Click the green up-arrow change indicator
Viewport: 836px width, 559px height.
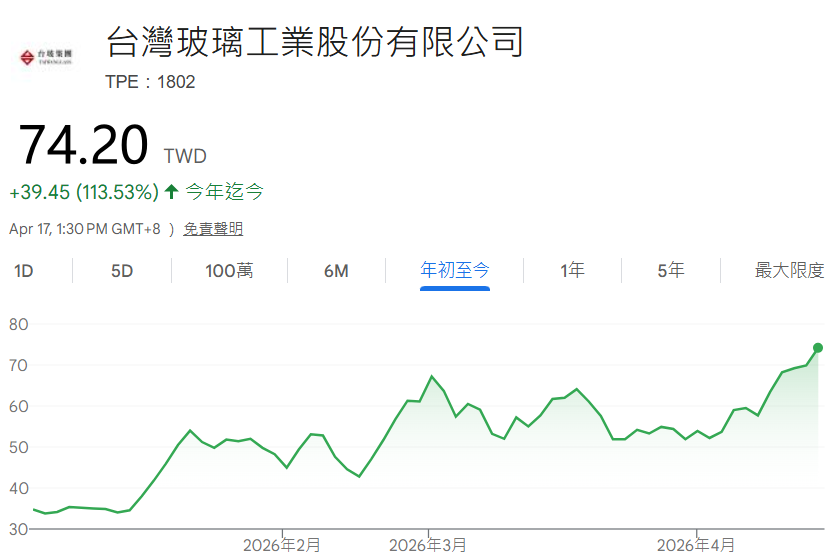(171, 191)
